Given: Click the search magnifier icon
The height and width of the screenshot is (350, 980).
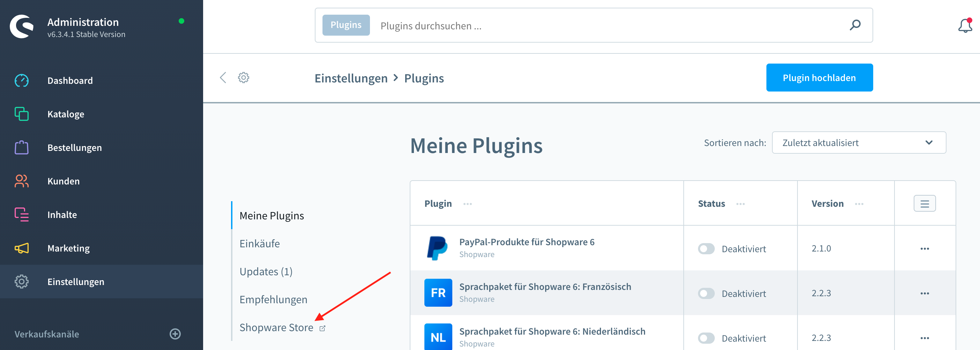Looking at the screenshot, I should tap(855, 25).
